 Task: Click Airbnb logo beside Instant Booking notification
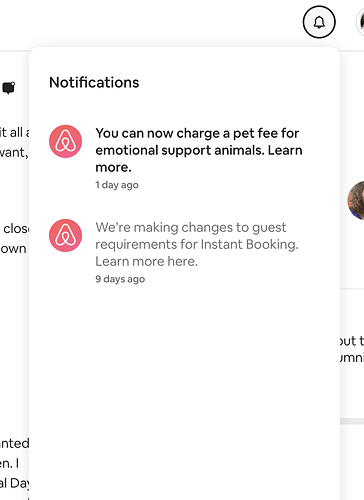65,235
